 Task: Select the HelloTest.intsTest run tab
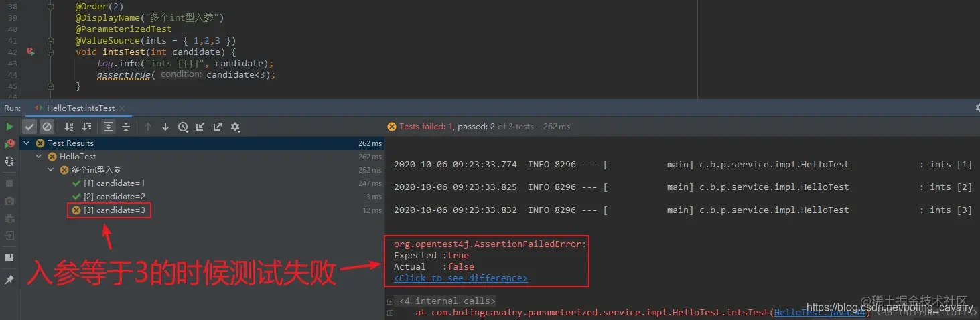(x=80, y=108)
